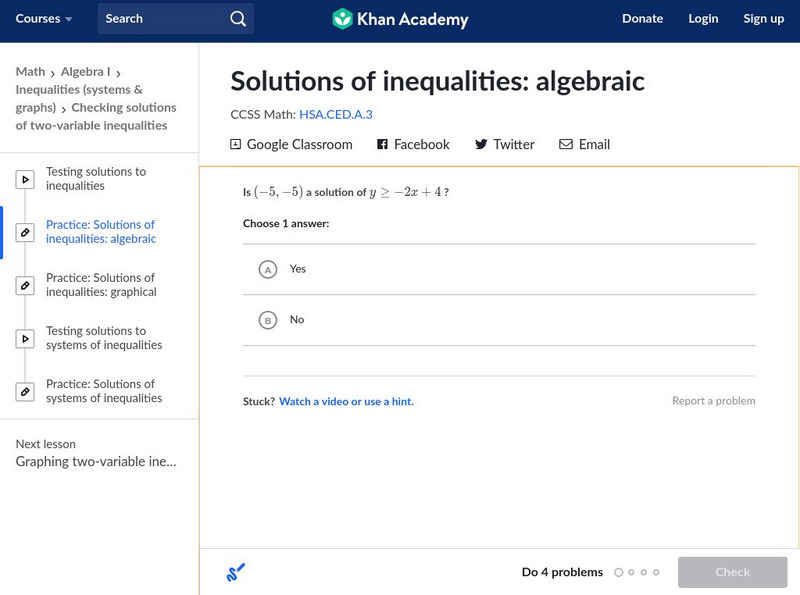This screenshot has height=595, width=800.
Task: Click the Khan Academy leaf logo
Action: (x=343, y=19)
